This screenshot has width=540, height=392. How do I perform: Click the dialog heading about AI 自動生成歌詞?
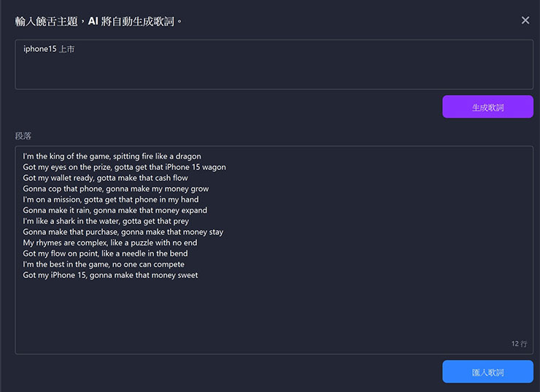tap(99, 21)
